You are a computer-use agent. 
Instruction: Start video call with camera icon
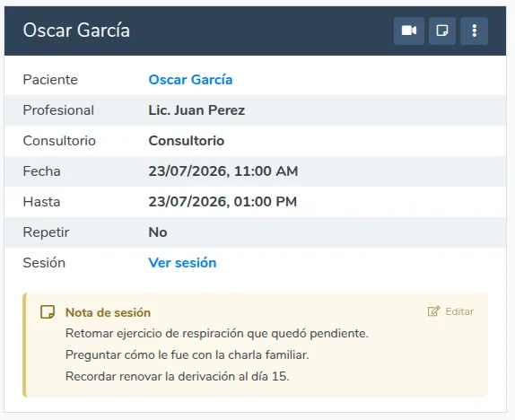(409, 31)
